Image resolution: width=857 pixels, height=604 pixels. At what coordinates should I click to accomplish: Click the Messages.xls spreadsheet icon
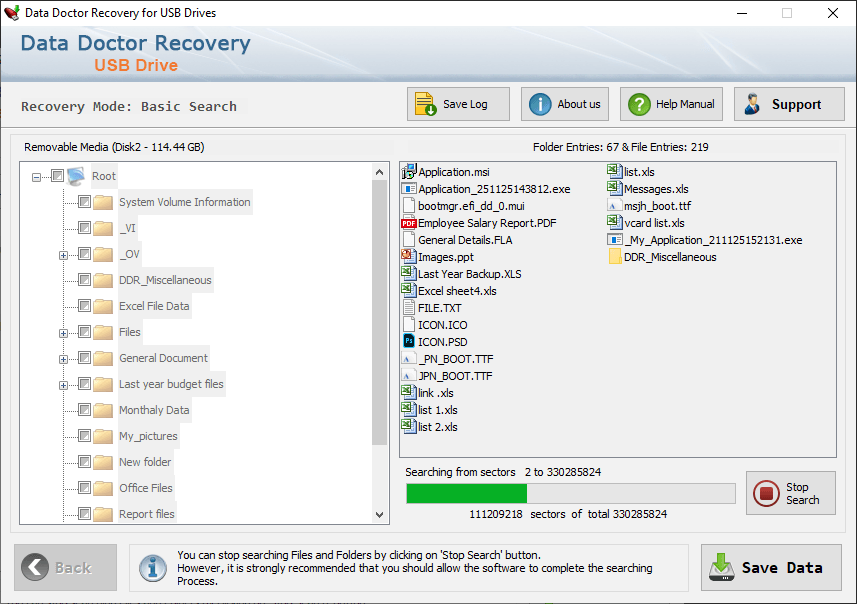click(614, 188)
